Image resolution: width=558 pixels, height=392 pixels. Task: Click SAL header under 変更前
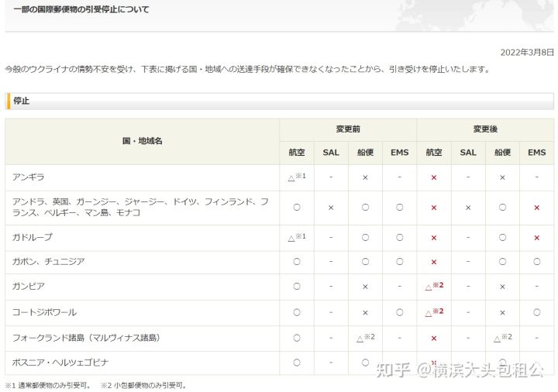click(331, 153)
